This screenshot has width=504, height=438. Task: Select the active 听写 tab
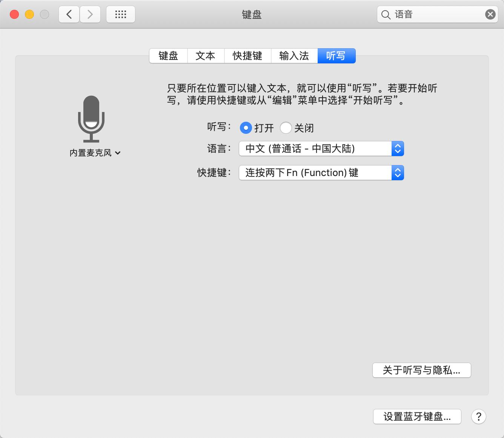click(x=336, y=55)
